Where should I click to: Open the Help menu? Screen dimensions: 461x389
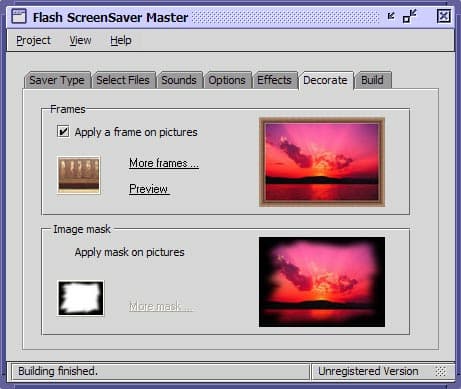click(x=121, y=40)
